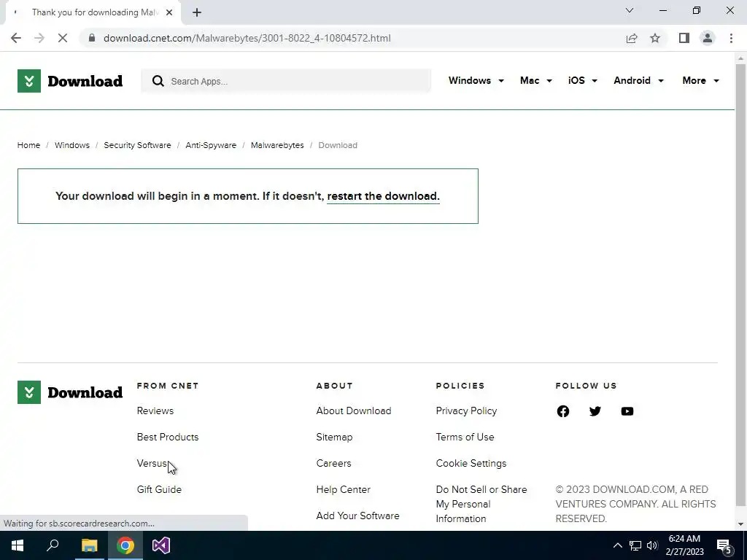
Task: Open Security Software breadcrumb
Action: (x=137, y=145)
